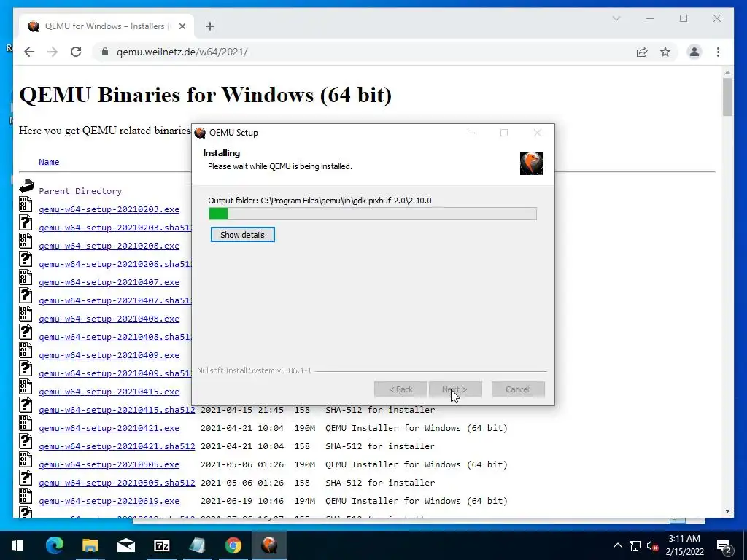Share this page via toolbar icon
The image size is (747, 560).
[x=642, y=52]
